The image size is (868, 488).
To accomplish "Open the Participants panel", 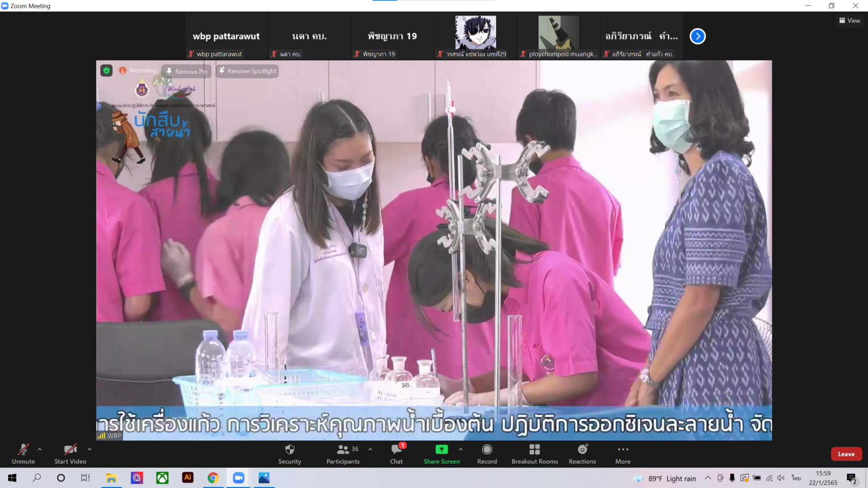I will (343, 454).
